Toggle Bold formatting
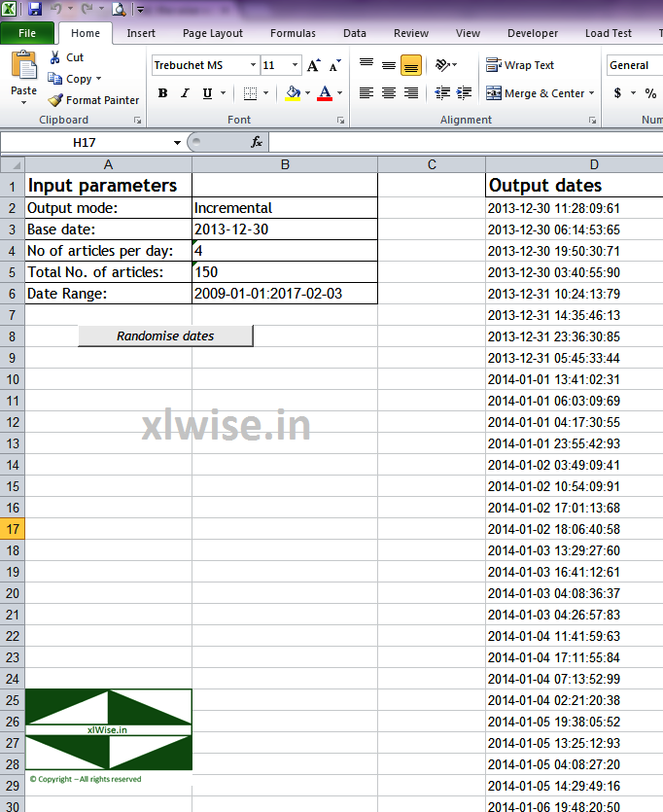The height and width of the screenshot is (812, 663). point(162,93)
